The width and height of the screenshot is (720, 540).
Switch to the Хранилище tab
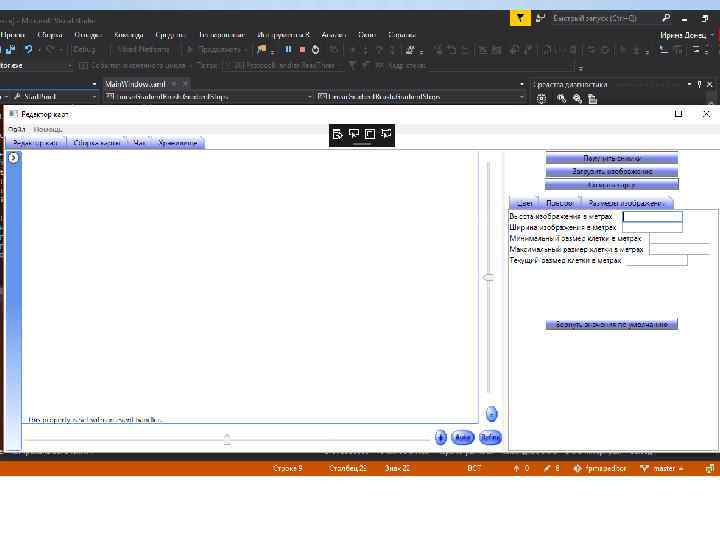[x=178, y=143]
